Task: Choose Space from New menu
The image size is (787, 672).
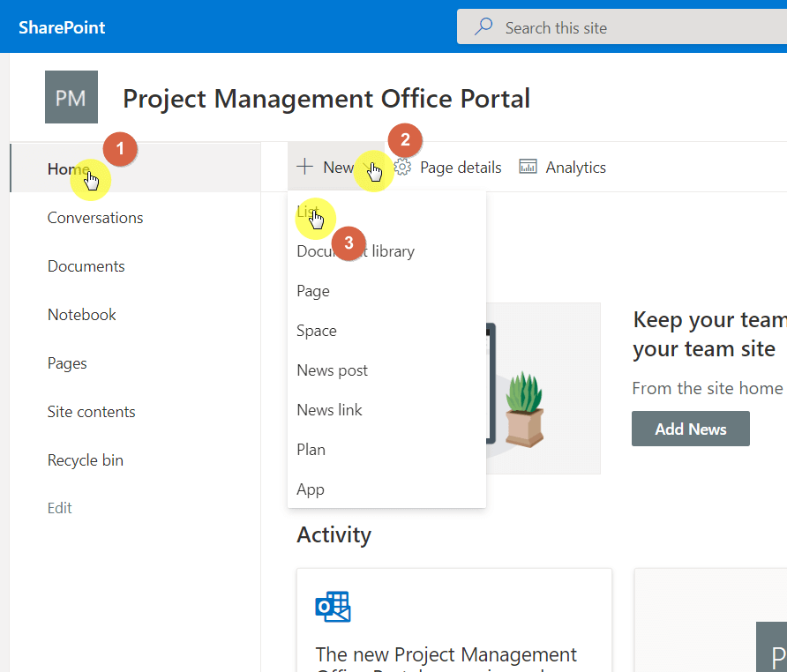Action: click(x=386, y=331)
